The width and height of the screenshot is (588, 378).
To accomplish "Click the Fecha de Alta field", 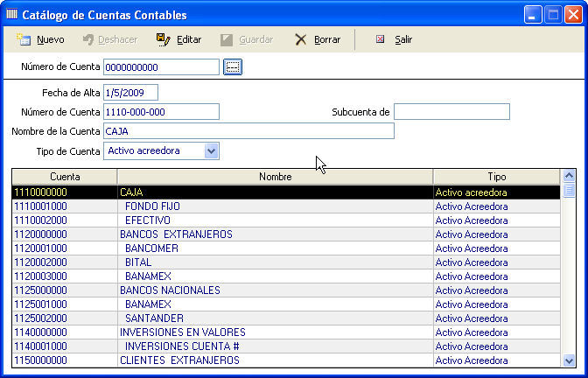I will click(x=129, y=93).
